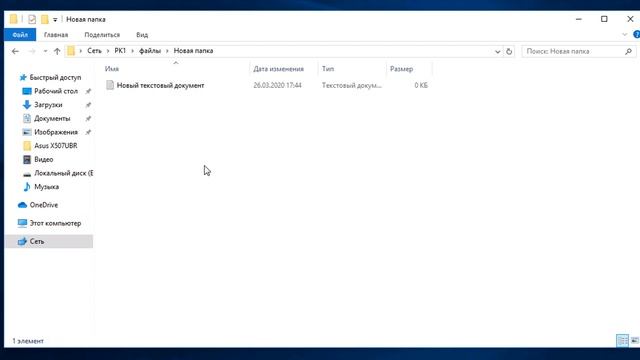
Task: Click the date 26.03.2020 17:44 cell
Action: coord(278,85)
